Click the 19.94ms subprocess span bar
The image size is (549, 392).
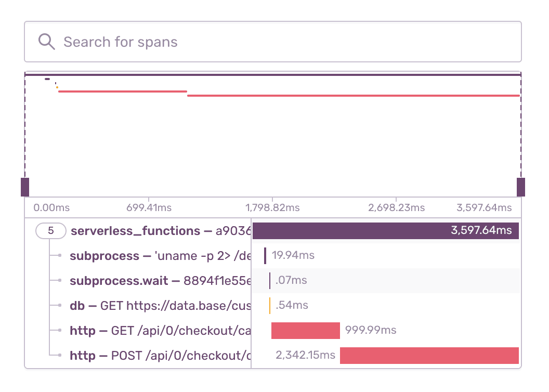[x=265, y=256]
